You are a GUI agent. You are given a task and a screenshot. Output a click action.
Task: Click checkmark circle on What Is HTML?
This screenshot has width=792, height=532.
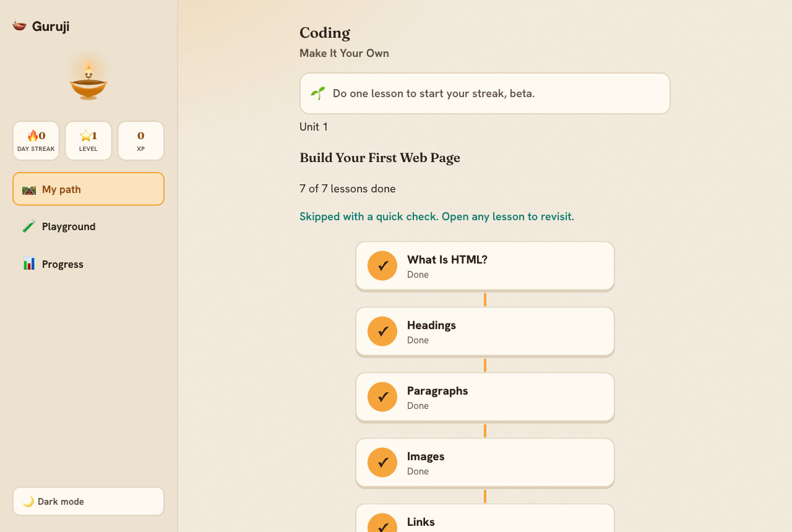tap(382, 266)
